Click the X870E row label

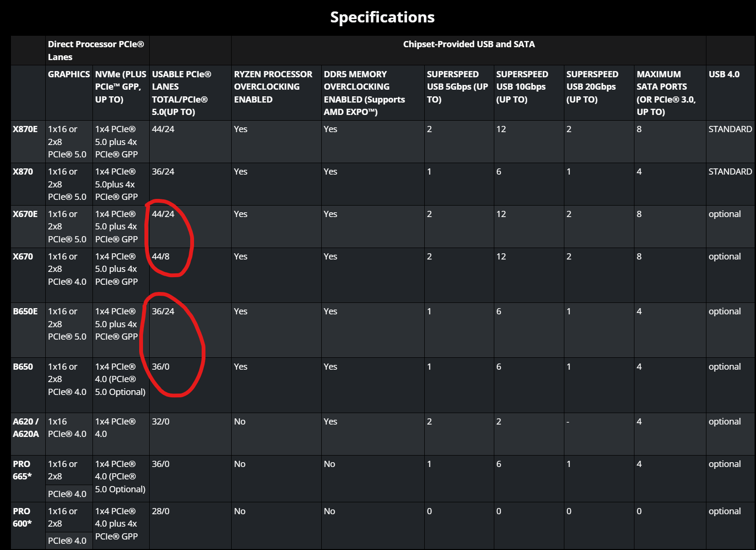[x=25, y=129]
